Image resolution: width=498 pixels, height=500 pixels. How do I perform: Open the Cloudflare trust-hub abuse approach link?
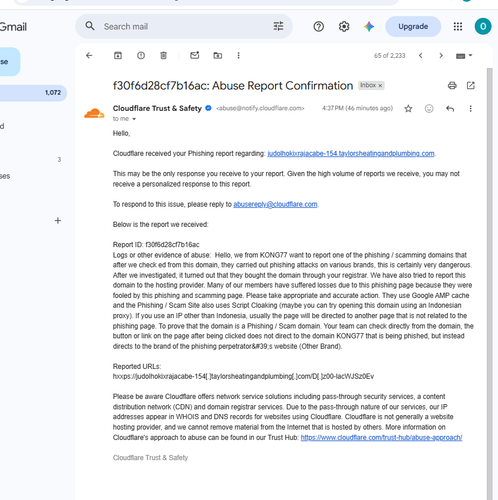pyautogui.click(x=381, y=438)
